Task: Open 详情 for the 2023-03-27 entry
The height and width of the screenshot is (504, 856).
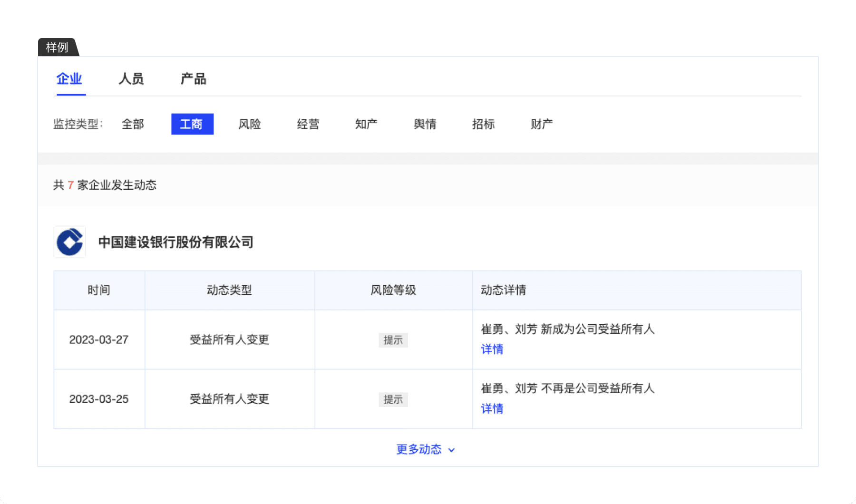Action: click(x=492, y=349)
